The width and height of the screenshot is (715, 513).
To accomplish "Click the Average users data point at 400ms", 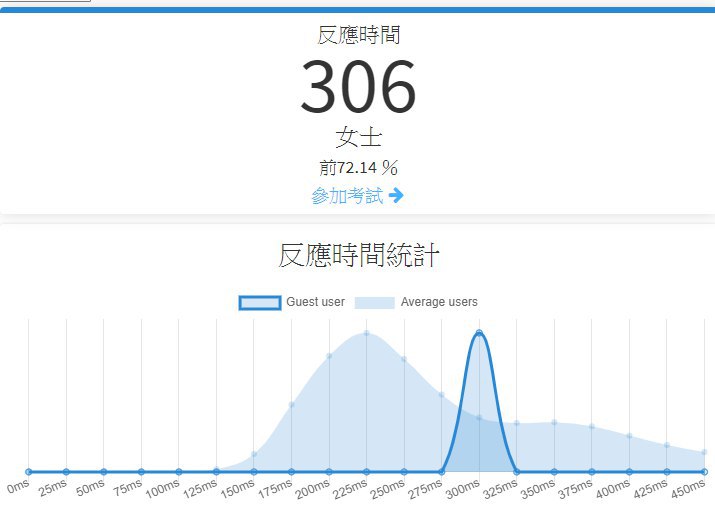I will (630, 436).
